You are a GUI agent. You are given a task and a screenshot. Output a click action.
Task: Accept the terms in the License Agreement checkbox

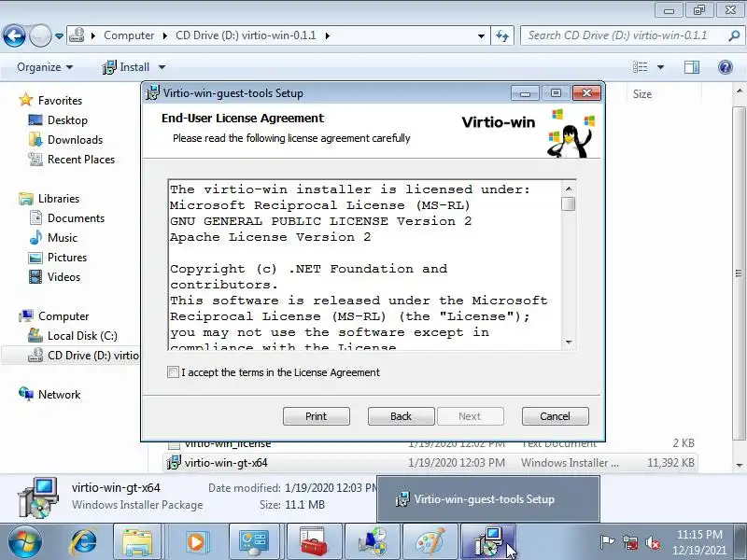[x=173, y=371]
